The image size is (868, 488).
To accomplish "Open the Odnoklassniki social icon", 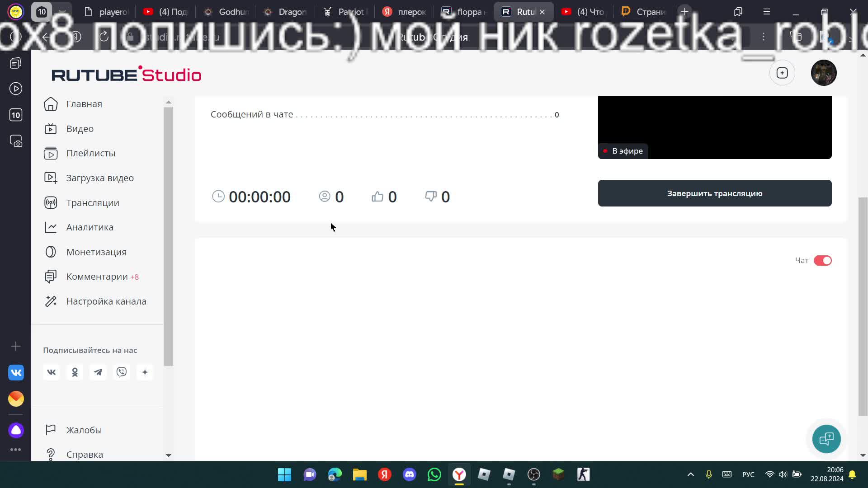I will click(75, 372).
